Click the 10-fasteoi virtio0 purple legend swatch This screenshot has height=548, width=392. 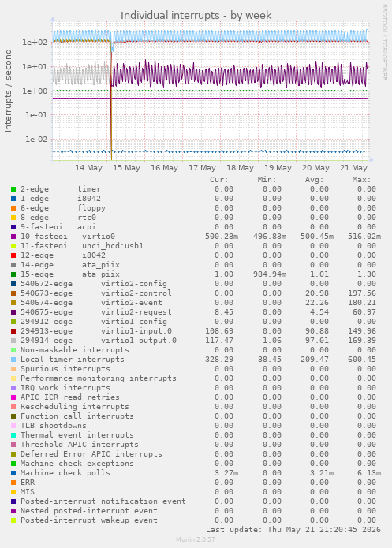(13, 237)
